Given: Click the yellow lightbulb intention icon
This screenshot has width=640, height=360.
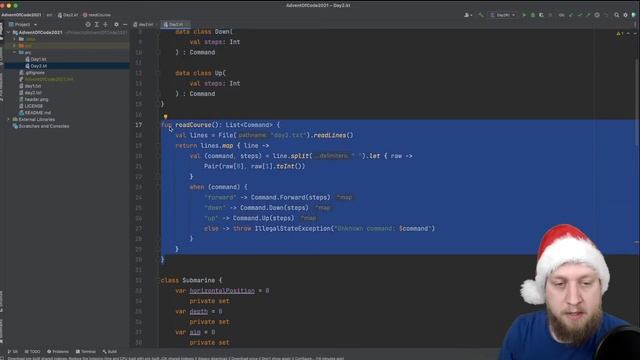Looking at the screenshot, I should point(165,117).
